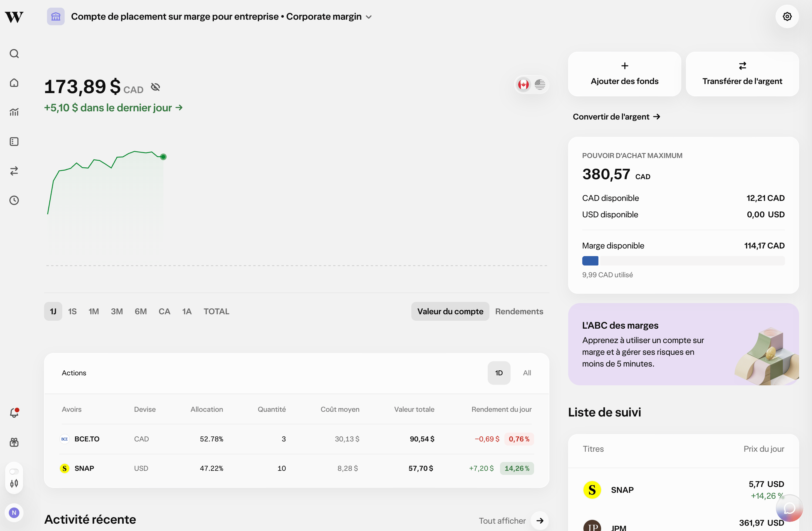Click the margin usage progress bar

[683, 261]
